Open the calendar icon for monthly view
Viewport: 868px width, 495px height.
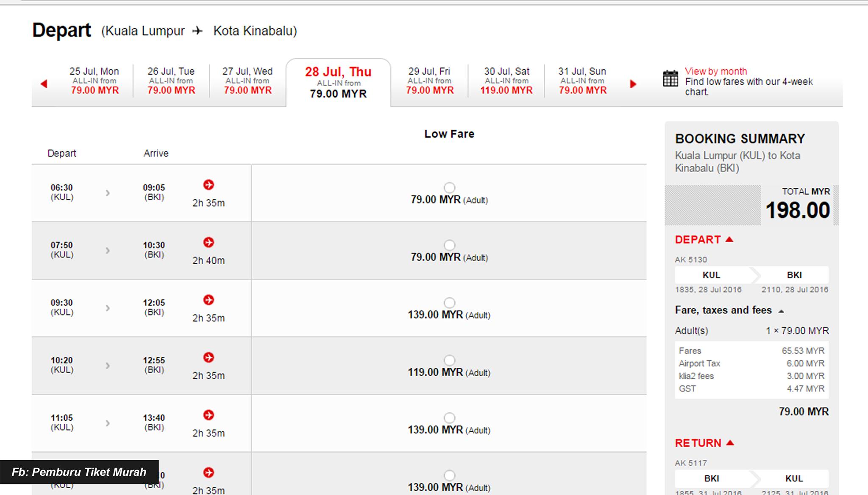tap(670, 78)
